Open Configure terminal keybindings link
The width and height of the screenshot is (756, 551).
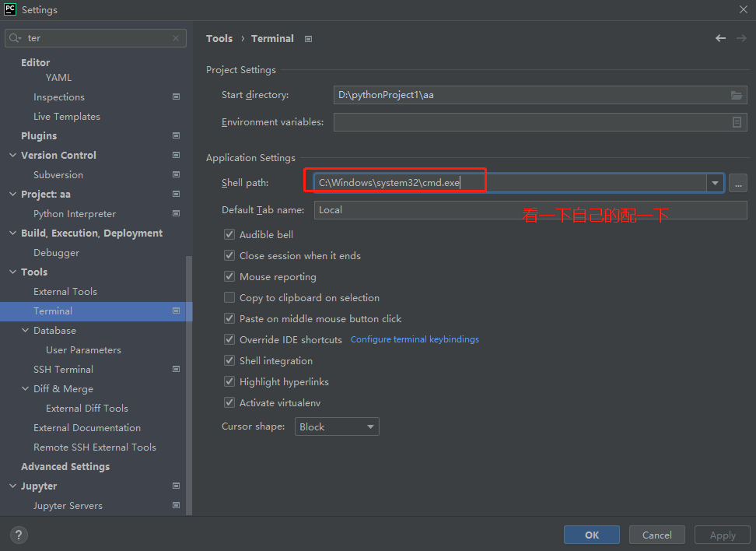click(415, 339)
